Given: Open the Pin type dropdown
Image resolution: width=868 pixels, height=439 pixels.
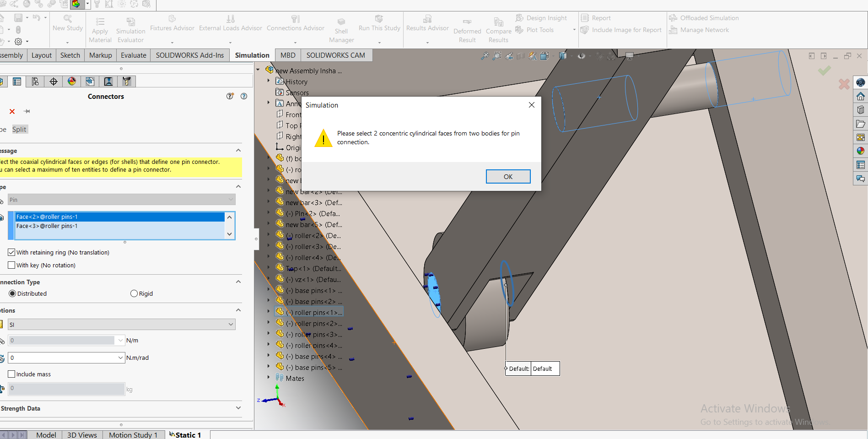Looking at the screenshot, I should click(x=122, y=200).
